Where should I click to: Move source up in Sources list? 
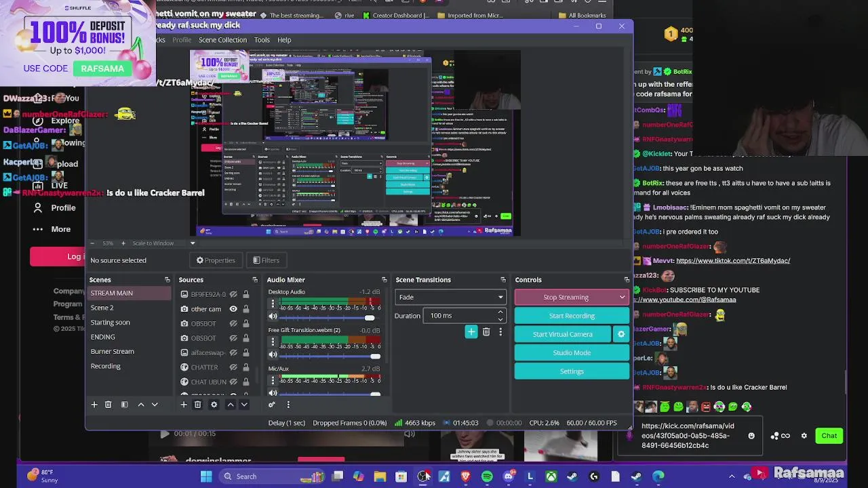(x=231, y=405)
